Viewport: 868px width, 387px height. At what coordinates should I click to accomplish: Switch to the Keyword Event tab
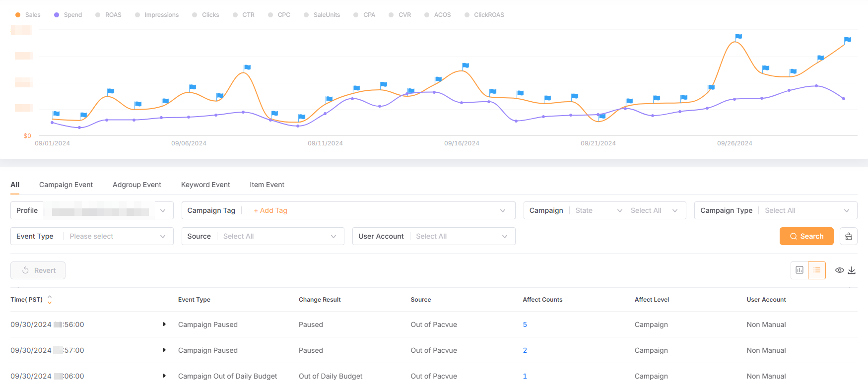(205, 185)
